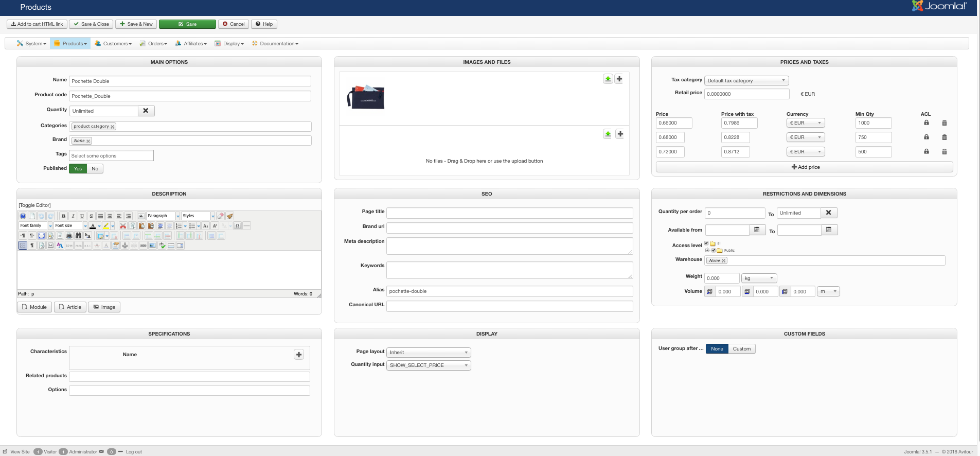The image size is (980, 456).
Task: Insert special character with Omega icon
Action: pos(237,226)
